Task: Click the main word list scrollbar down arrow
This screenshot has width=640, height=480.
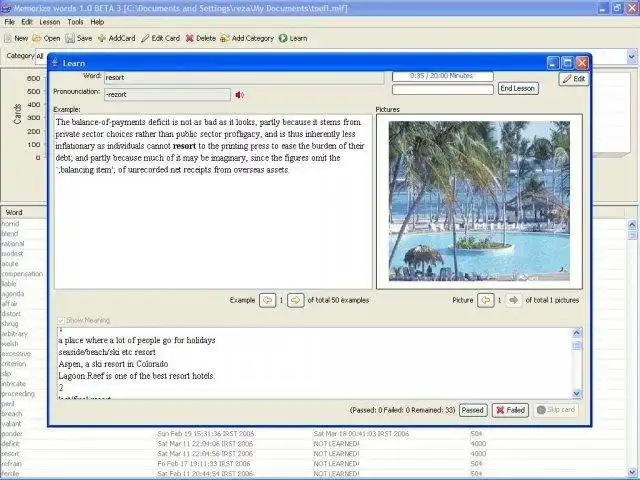Action: click(632, 471)
